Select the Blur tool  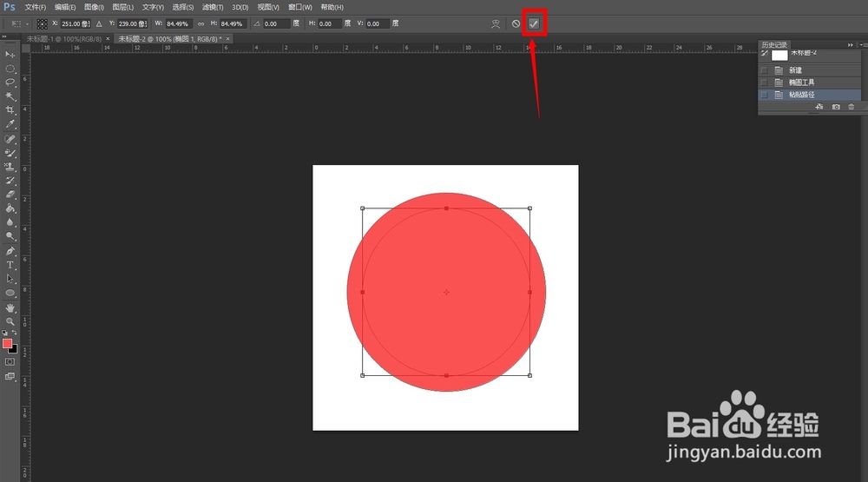point(10,222)
